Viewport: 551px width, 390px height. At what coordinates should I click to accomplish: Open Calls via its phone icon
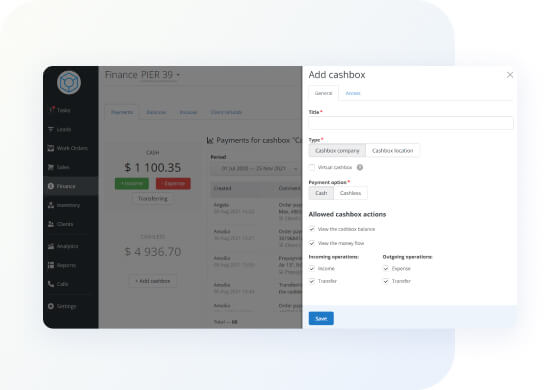click(x=51, y=284)
